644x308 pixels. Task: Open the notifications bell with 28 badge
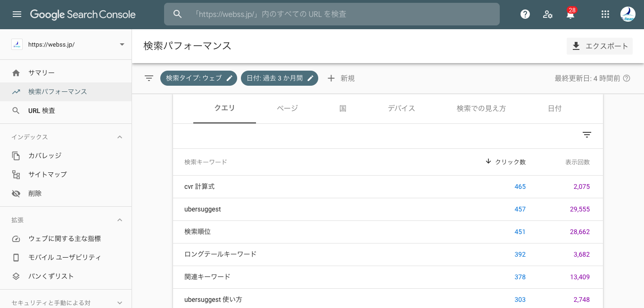(x=570, y=13)
